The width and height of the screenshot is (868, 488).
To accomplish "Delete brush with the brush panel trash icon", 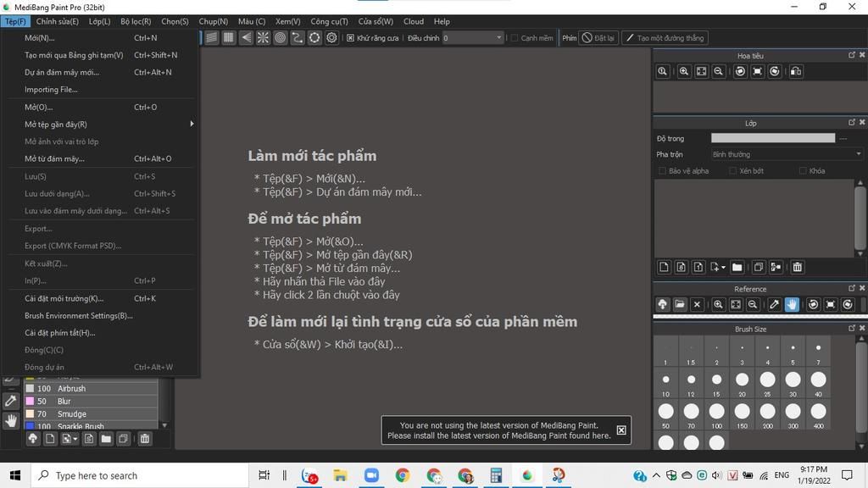I will pyautogui.click(x=145, y=439).
